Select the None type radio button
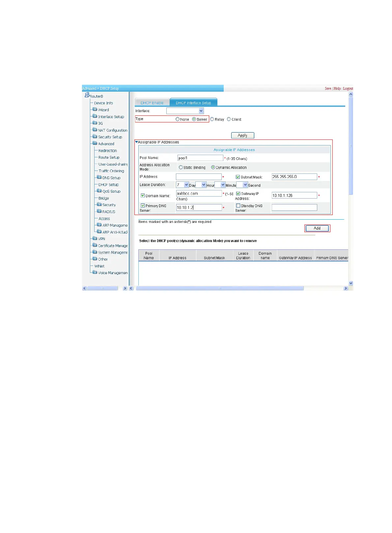The width and height of the screenshot is (392, 533). point(178,119)
